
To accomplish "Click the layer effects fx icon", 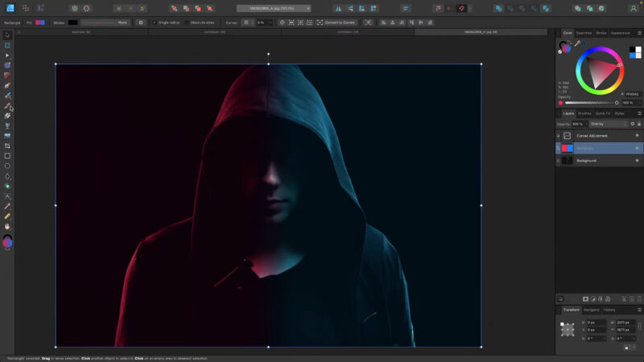I will coord(601,299).
